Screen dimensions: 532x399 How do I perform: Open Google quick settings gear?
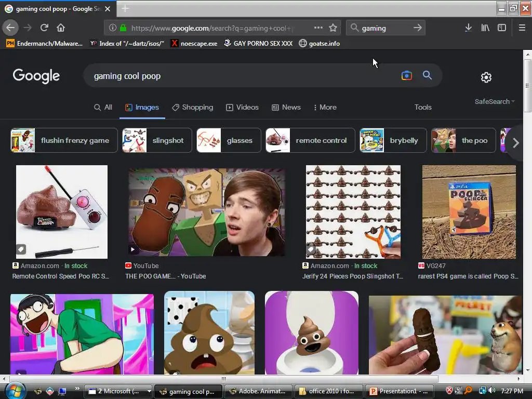(486, 77)
